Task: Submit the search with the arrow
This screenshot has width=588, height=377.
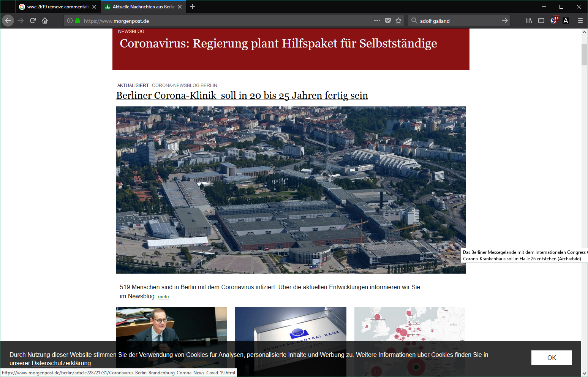Action: 504,21
